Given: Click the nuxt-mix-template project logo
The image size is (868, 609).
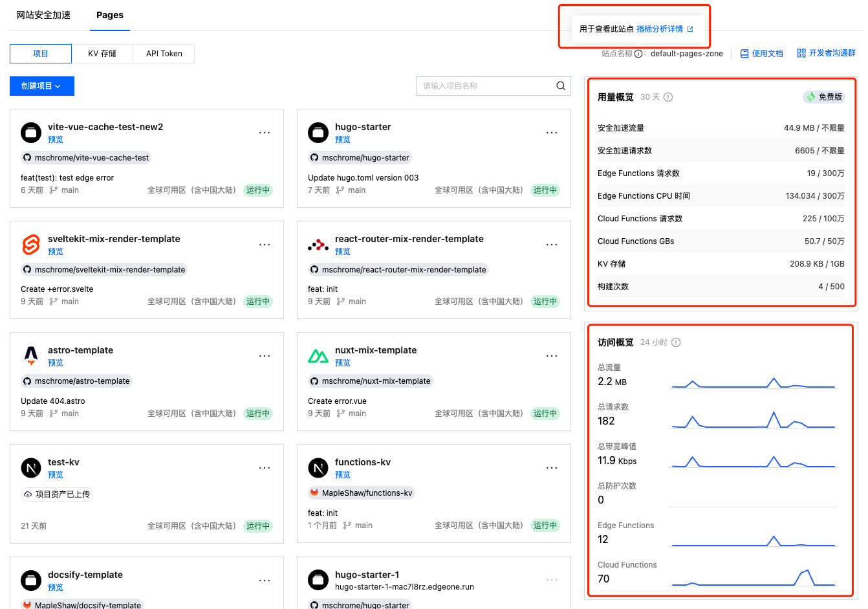Looking at the screenshot, I should (x=318, y=356).
